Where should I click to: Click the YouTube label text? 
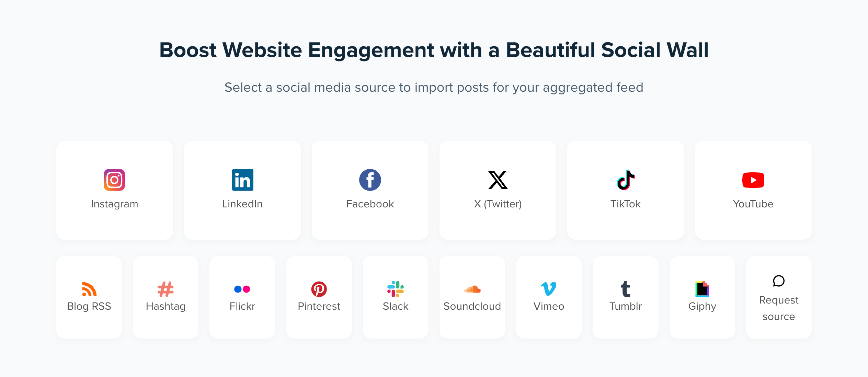[753, 204]
